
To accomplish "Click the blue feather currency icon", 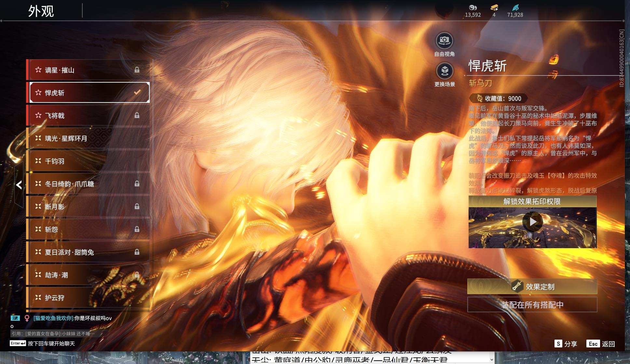I will point(515,7).
